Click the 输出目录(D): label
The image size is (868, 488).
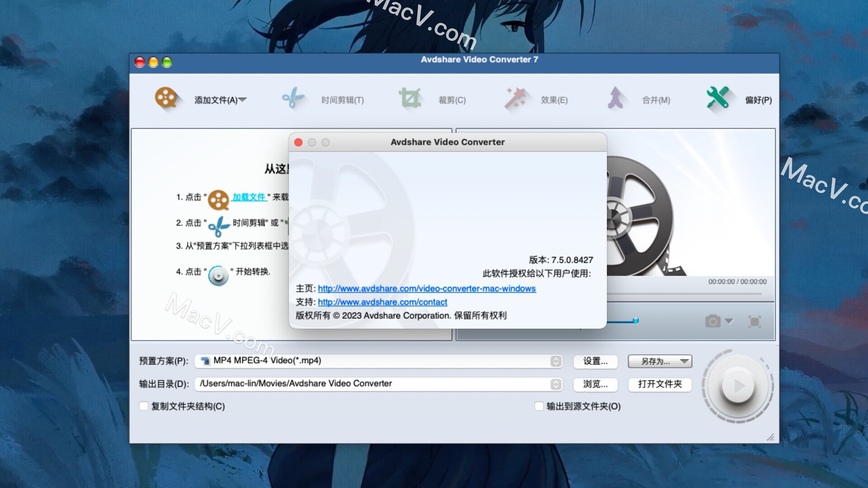tap(164, 384)
